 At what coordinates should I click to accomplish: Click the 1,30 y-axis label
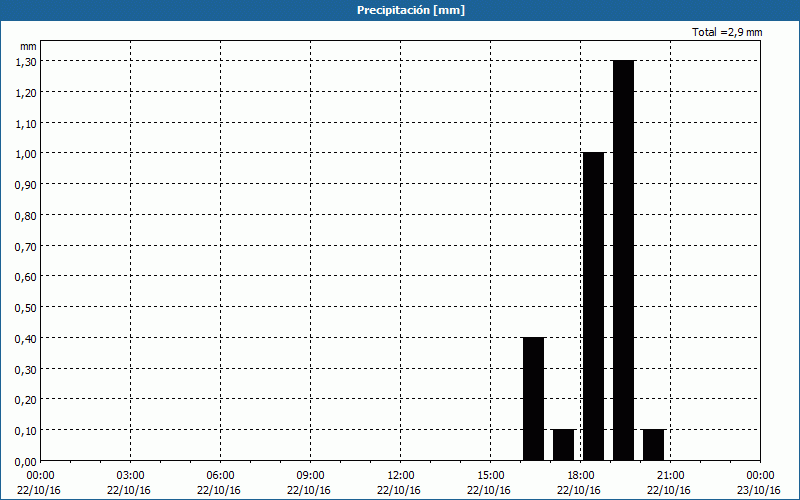[x=26, y=61]
